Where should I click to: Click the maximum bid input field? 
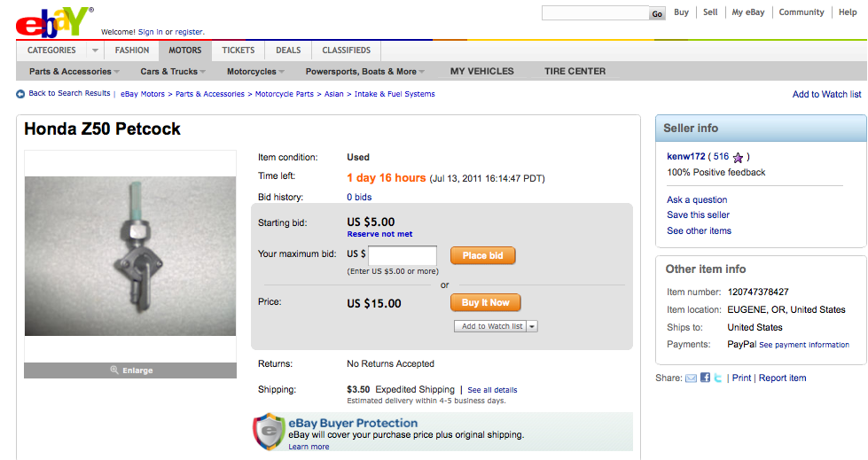pyautogui.click(x=403, y=255)
